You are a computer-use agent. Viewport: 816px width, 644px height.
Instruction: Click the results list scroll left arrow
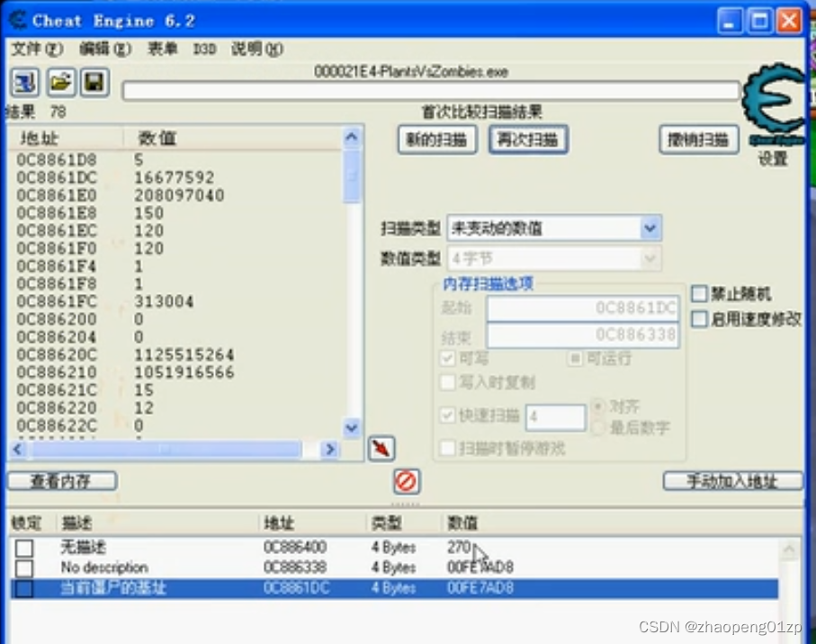click(18, 449)
